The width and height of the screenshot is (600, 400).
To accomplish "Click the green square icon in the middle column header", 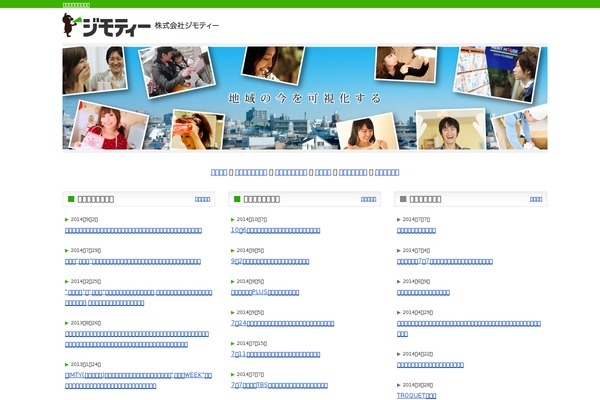I will (237, 199).
